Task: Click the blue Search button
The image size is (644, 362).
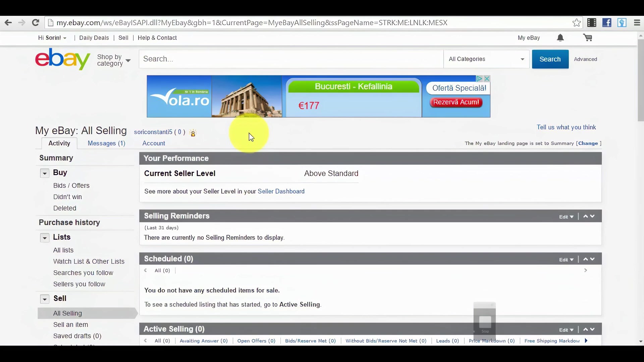Action: [550, 59]
